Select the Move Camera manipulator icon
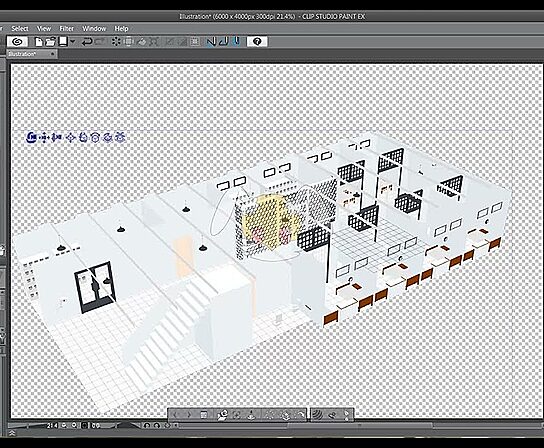Image resolution: width=544 pixels, height=448 pixels. tap(44, 137)
